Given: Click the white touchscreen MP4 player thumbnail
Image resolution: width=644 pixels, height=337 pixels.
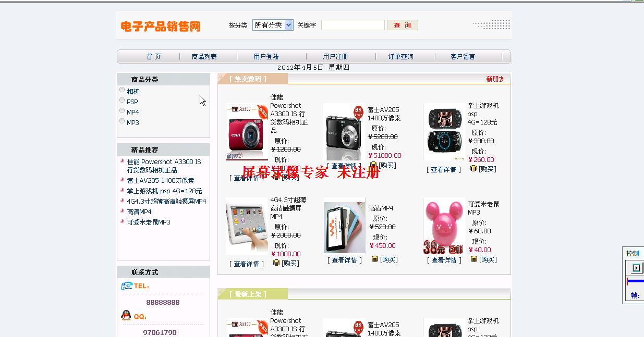Looking at the screenshot, I should coord(247,226).
